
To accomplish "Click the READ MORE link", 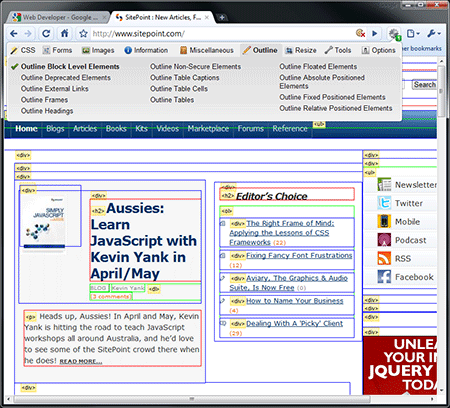I will tap(81, 361).
